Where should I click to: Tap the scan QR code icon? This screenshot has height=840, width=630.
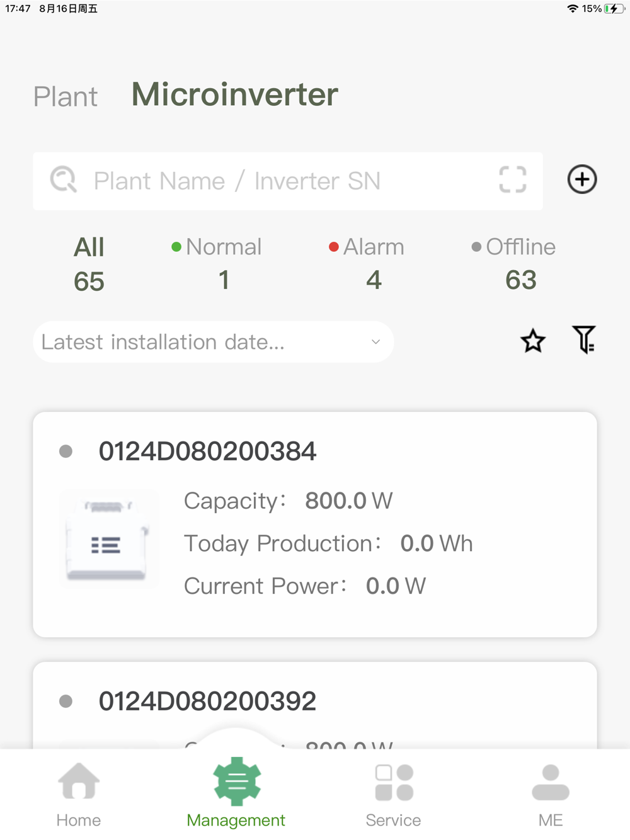coord(512,180)
